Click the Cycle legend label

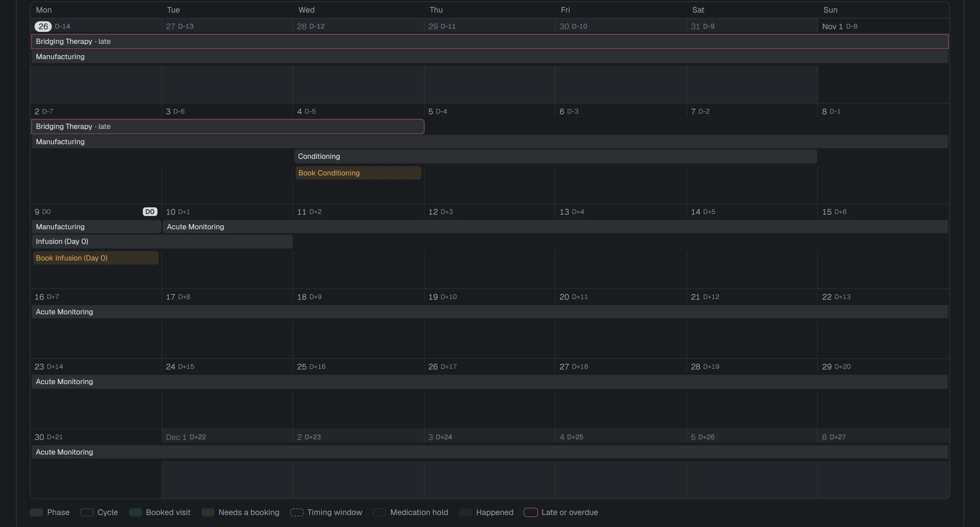pyautogui.click(x=108, y=512)
